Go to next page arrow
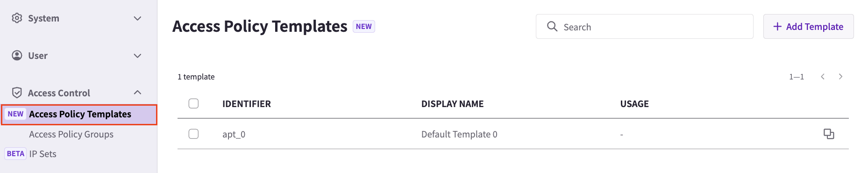The width and height of the screenshot is (868, 173). (840, 76)
